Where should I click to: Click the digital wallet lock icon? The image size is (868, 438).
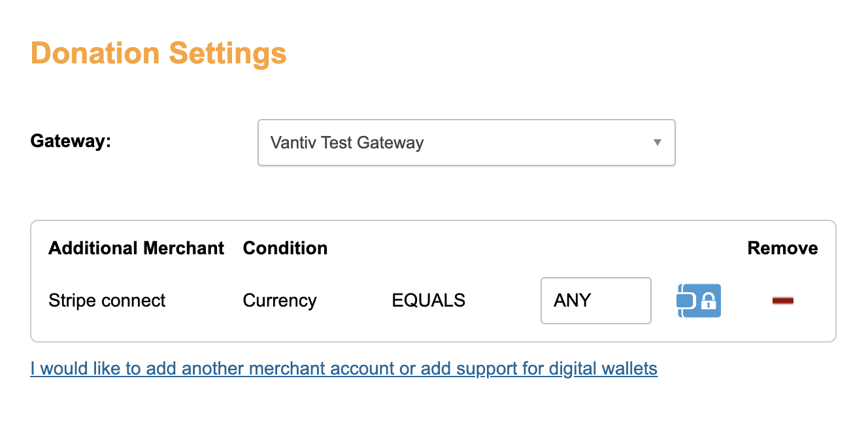click(698, 301)
